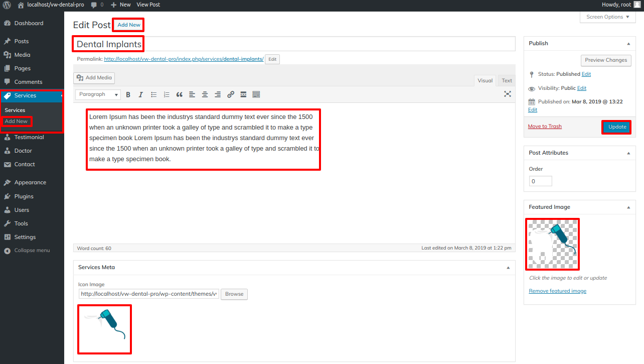Screen dimensions: 644x364
Task: Click the featured image thumbnail
Action: click(552, 244)
